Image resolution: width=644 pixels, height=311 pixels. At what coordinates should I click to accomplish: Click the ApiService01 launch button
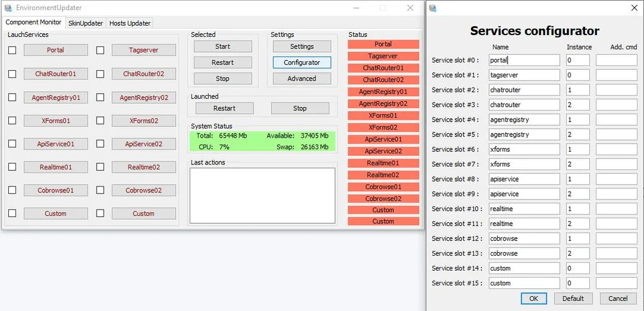56,144
